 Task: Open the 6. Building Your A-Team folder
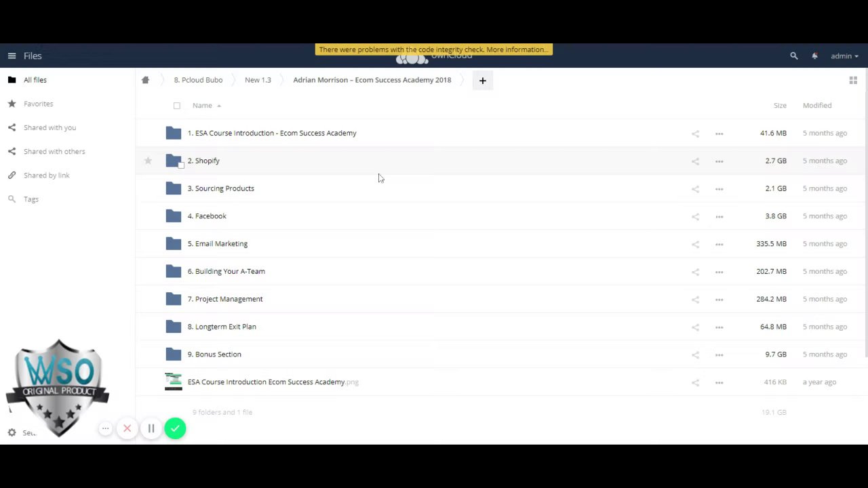click(226, 271)
